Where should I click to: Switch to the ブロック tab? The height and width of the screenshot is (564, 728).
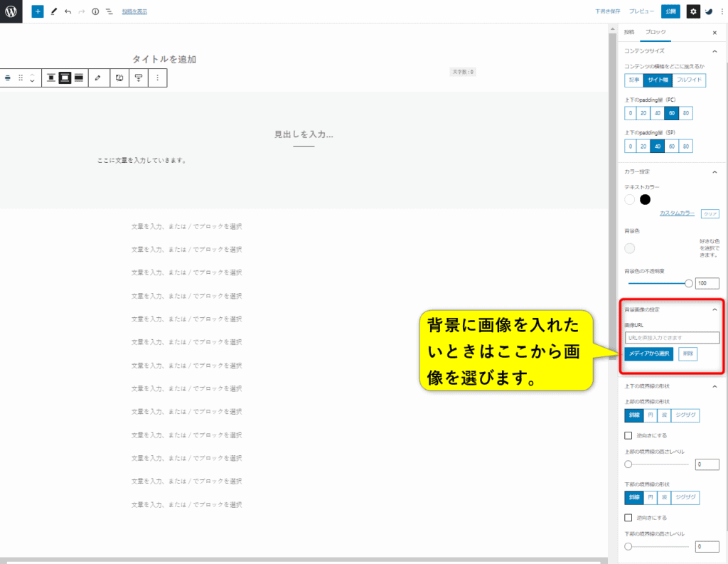[655, 32]
